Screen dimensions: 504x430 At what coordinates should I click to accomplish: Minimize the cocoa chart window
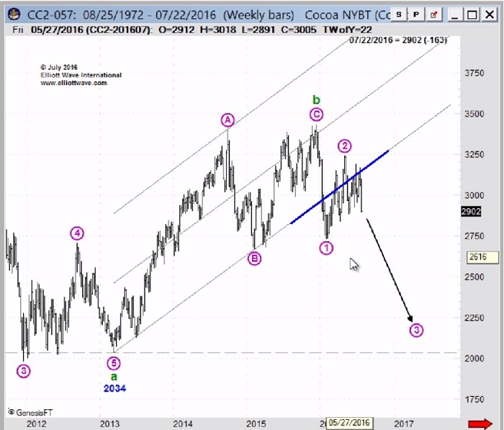(x=454, y=15)
